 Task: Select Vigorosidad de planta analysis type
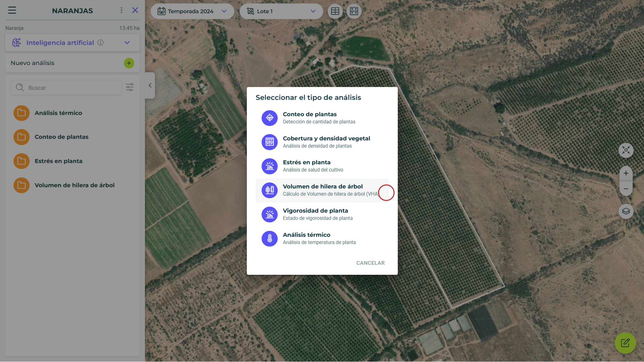click(x=322, y=215)
